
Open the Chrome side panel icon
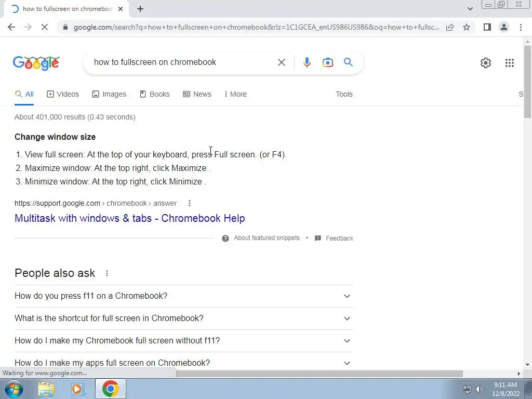tap(487, 27)
